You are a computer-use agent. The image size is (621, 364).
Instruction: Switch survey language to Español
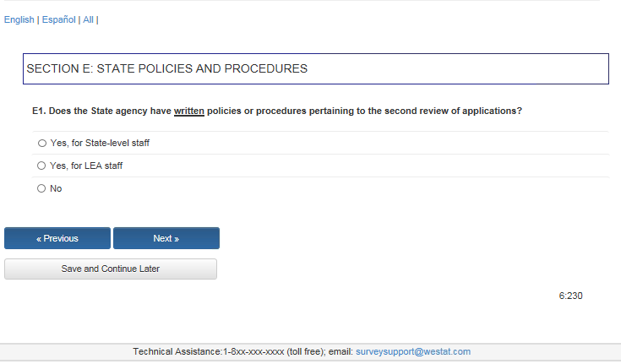point(58,20)
